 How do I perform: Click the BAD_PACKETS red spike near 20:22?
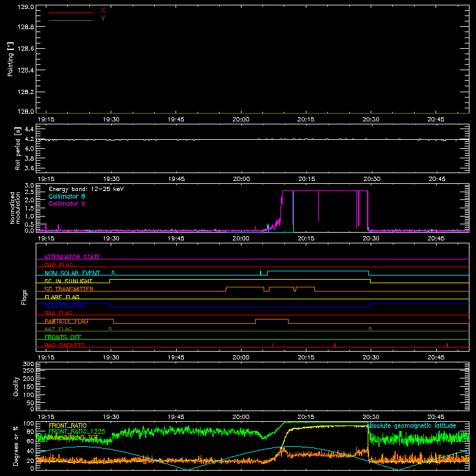[335, 345]
